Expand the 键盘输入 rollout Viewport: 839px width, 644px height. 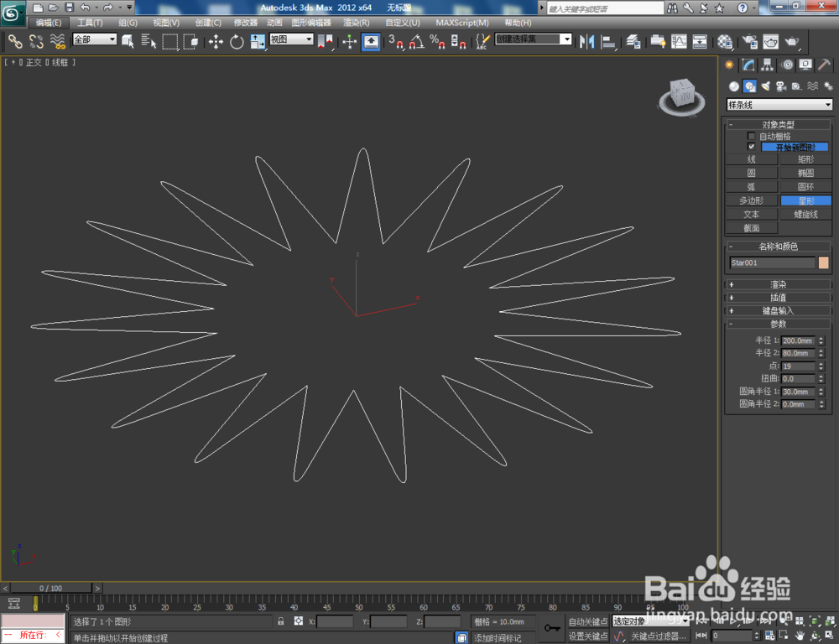(779, 310)
